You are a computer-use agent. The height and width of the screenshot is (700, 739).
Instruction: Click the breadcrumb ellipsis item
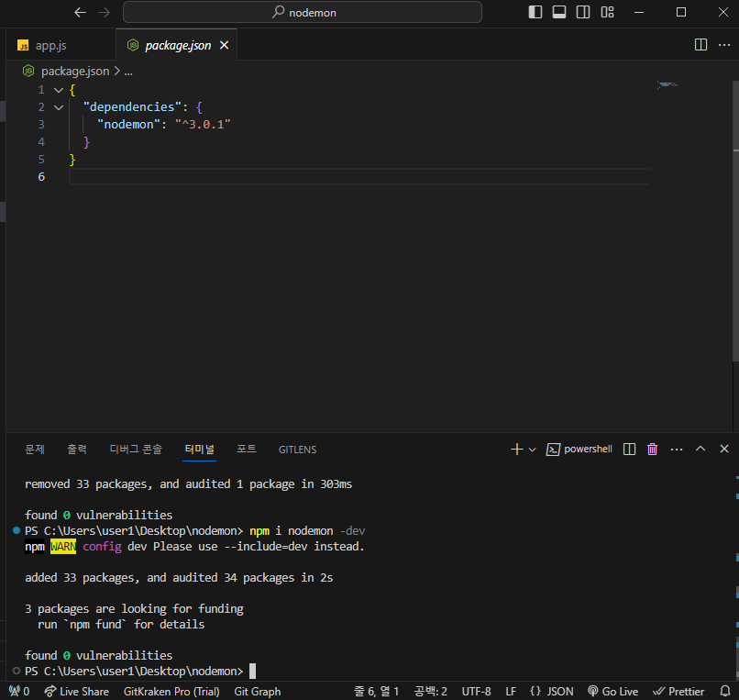click(x=128, y=72)
